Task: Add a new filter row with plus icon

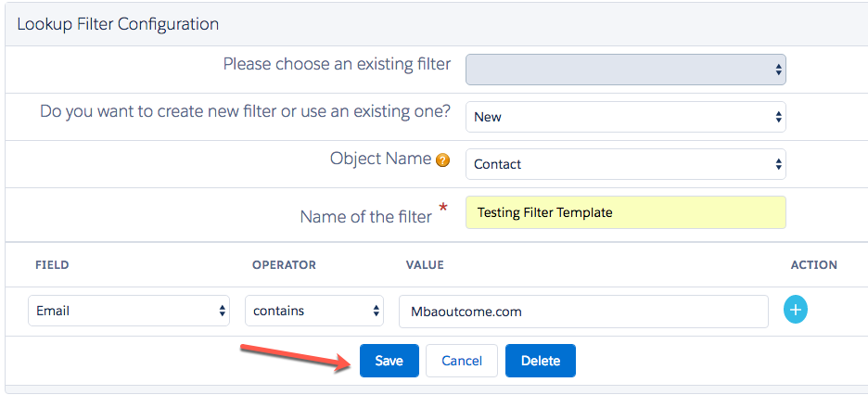Action: (x=796, y=311)
